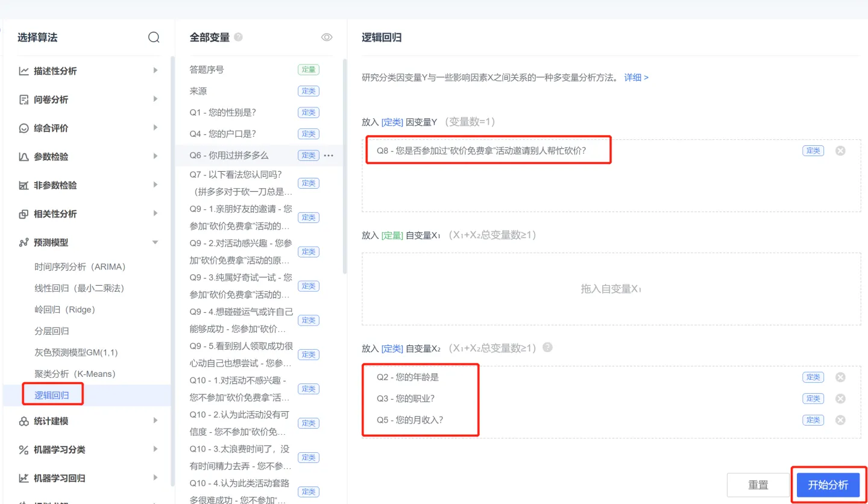Click the 综合评价 icon
The width and height of the screenshot is (868, 504).
pyautogui.click(x=24, y=128)
